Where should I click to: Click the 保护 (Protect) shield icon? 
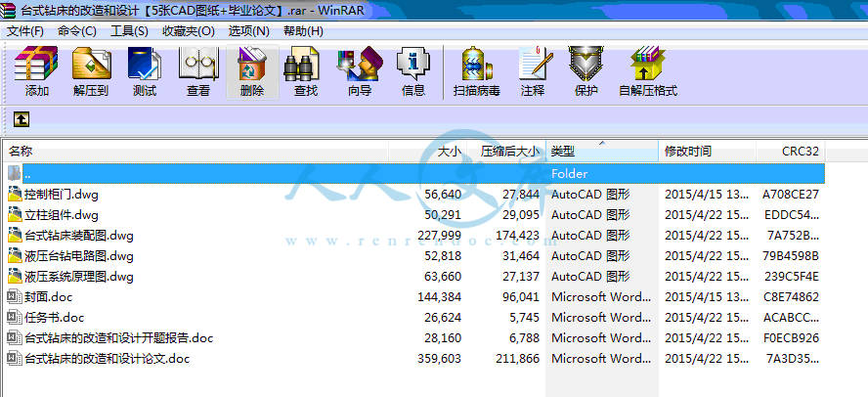click(x=586, y=64)
